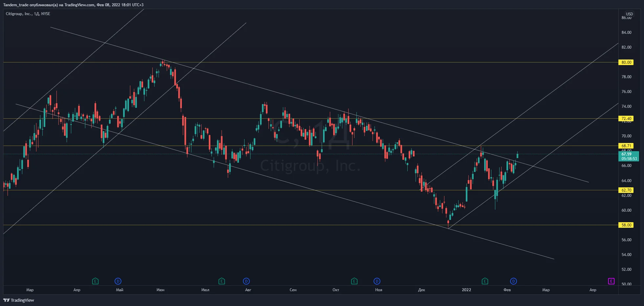Click the 60.00 price axis value

click(626, 210)
